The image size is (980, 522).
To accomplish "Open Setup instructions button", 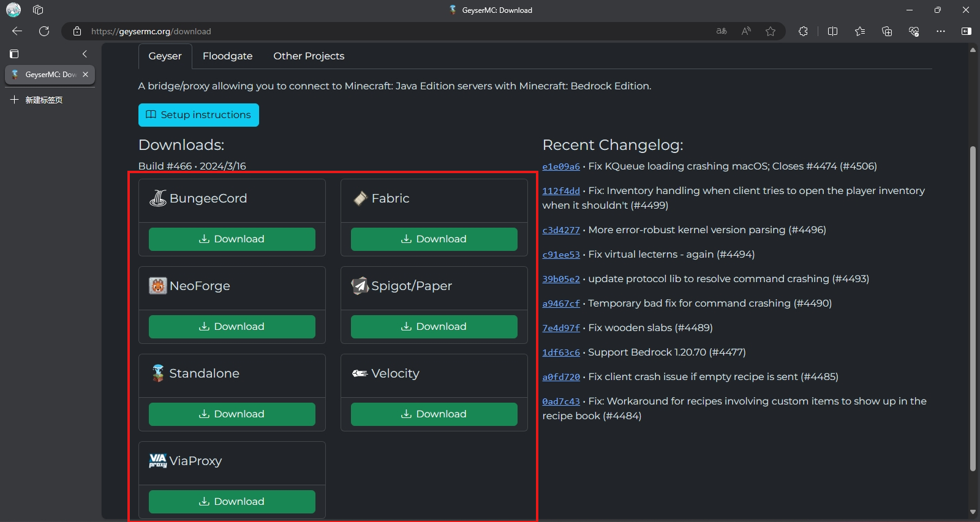I will [x=198, y=115].
